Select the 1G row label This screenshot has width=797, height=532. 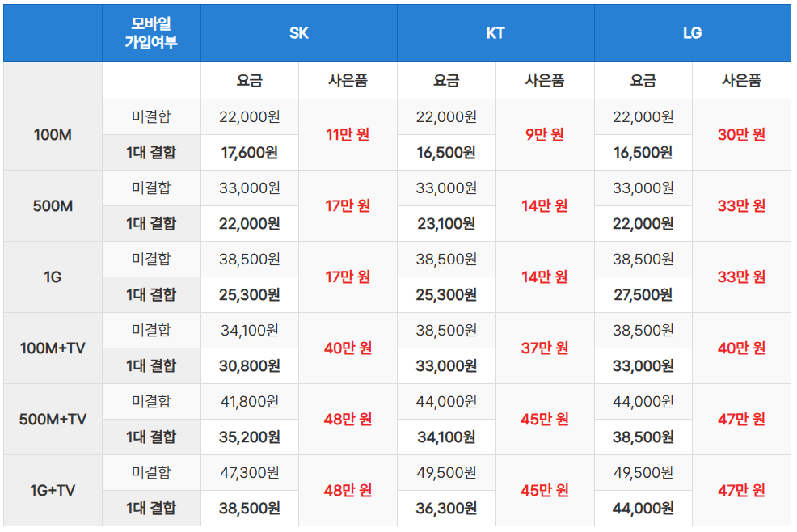click(x=53, y=277)
